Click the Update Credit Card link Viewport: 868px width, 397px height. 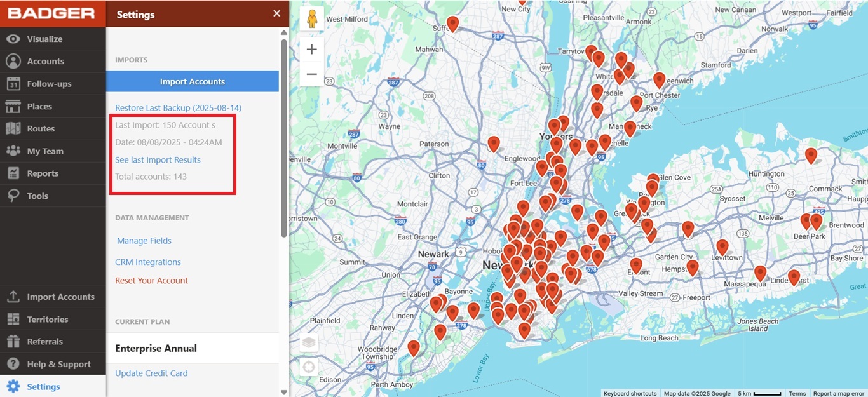tap(151, 373)
